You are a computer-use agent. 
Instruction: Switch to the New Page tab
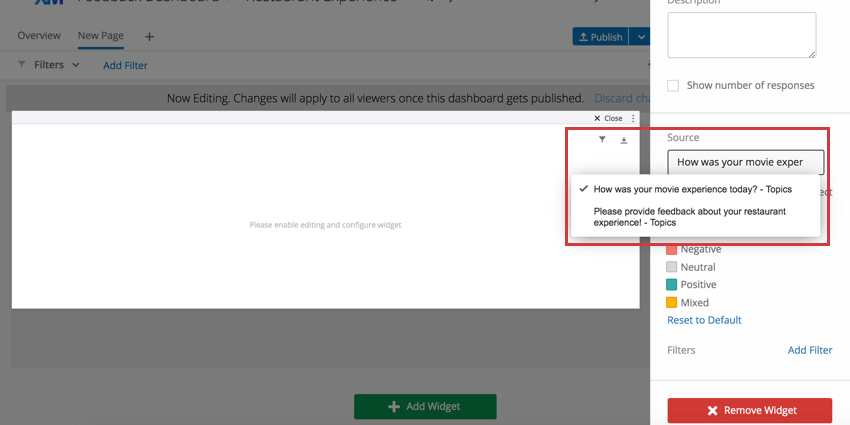click(101, 36)
